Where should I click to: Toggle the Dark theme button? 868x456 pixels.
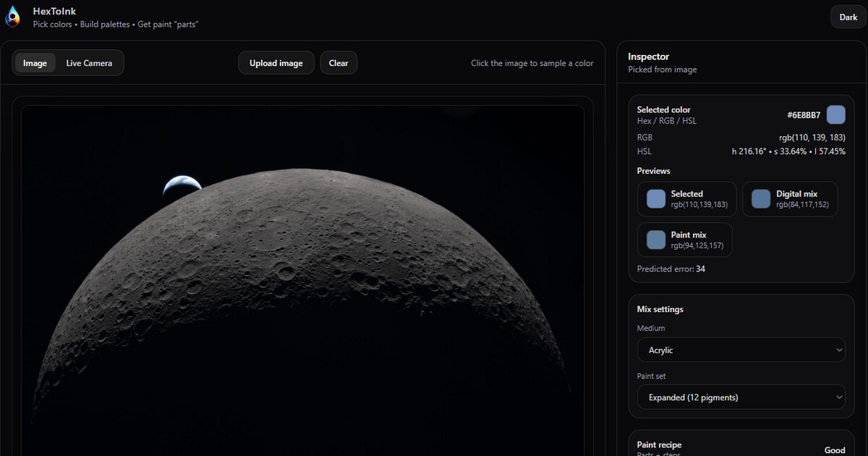point(848,17)
